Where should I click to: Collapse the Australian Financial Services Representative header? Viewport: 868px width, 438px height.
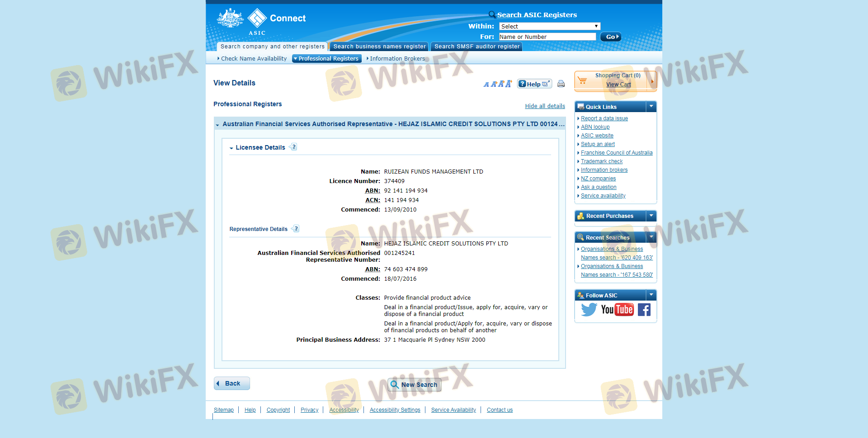217,124
